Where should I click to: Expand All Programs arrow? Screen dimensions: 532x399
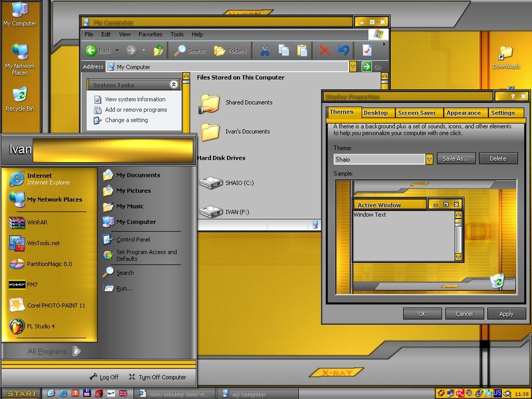[77, 351]
